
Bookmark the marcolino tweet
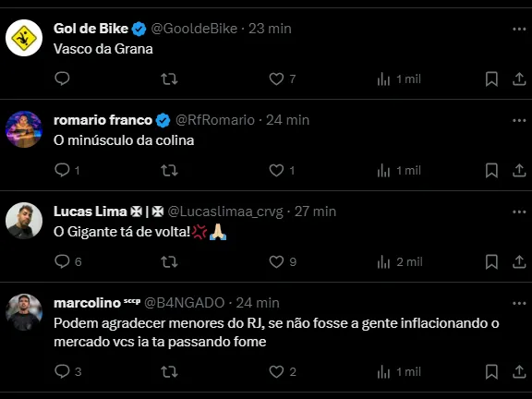tap(491, 371)
